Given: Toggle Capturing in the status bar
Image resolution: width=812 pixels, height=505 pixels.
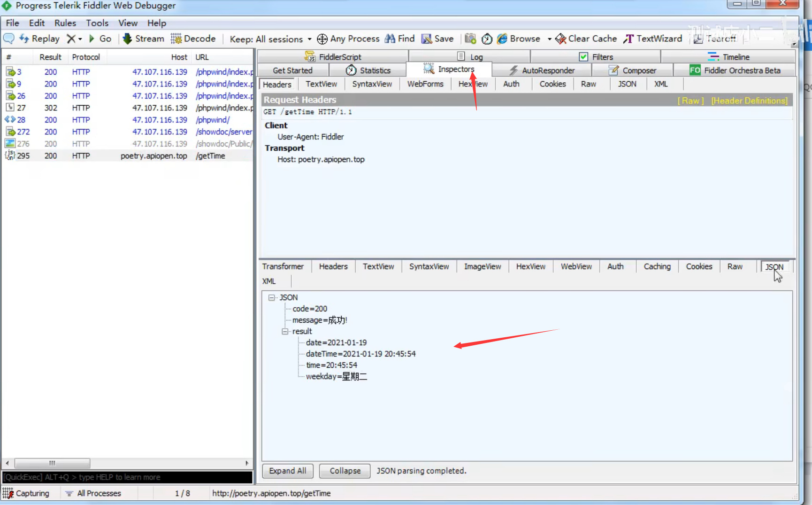Looking at the screenshot, I should (x=26, y=493).
